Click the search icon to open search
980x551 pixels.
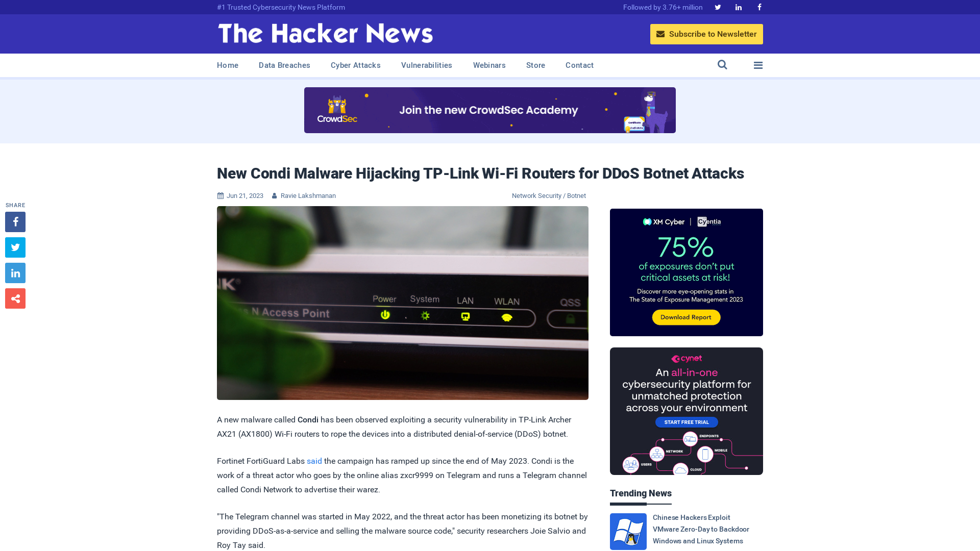[x=722, y=65]
